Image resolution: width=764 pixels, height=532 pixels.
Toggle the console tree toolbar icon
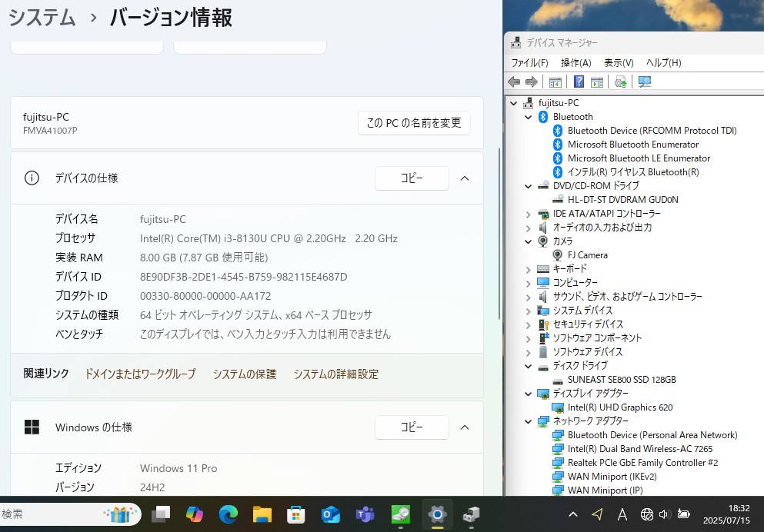[555, 81]
